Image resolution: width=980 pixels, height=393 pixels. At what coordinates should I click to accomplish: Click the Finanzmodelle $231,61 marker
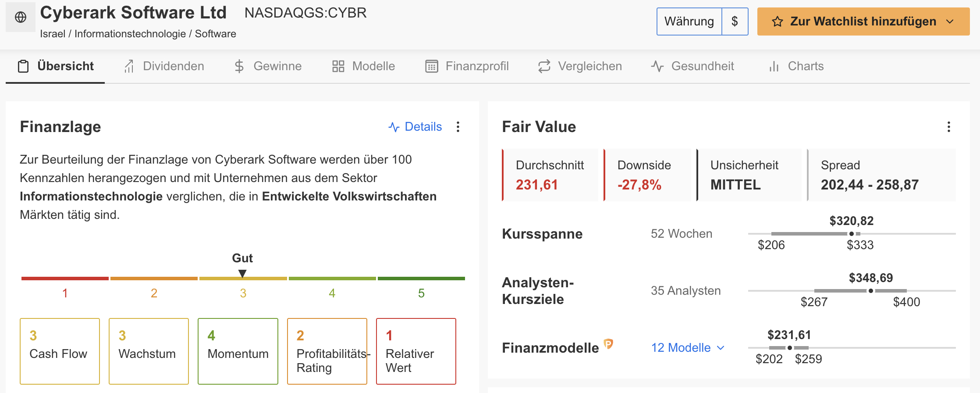[790, 348]
